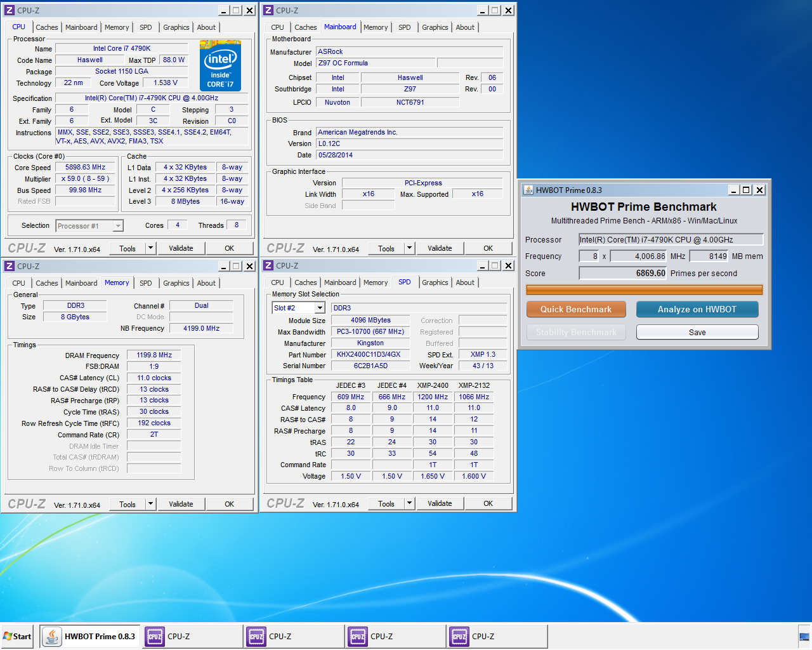This screenshot has width=812, height=650.
Task: Open HWBOT Prime 0.8.3 taskbar item
Action: coord(90,636)
